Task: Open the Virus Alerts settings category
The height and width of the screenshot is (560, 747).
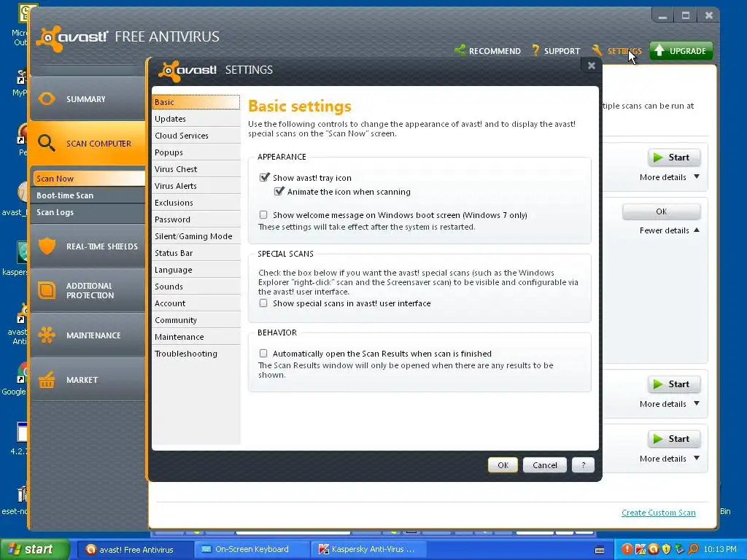Action: [x=196, y=186]
